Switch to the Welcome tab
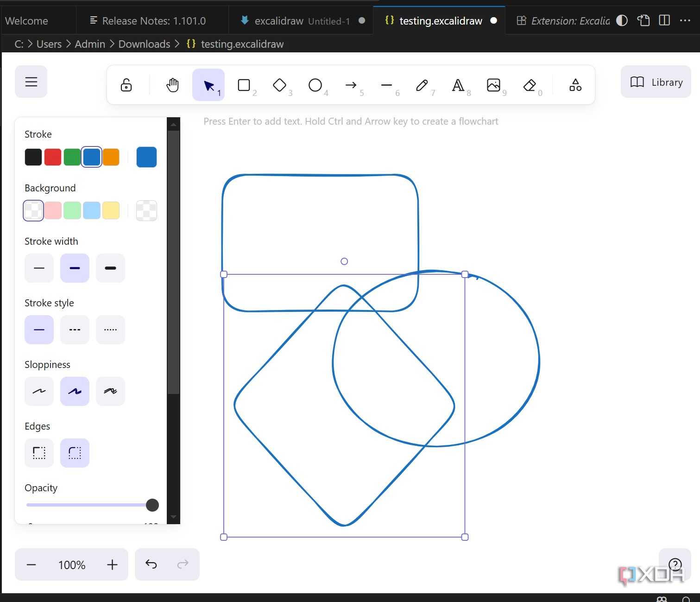 tap(38, 21)
